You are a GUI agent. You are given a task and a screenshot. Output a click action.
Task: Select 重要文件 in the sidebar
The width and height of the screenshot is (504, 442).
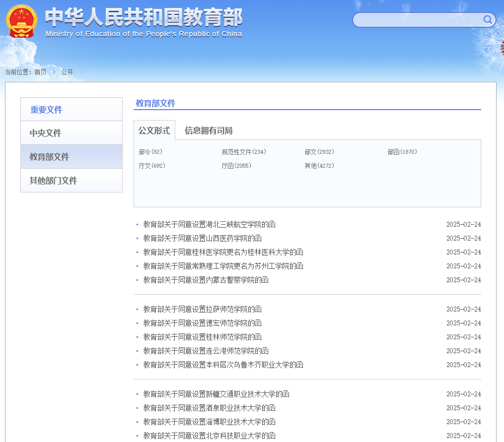click(46, 110)
